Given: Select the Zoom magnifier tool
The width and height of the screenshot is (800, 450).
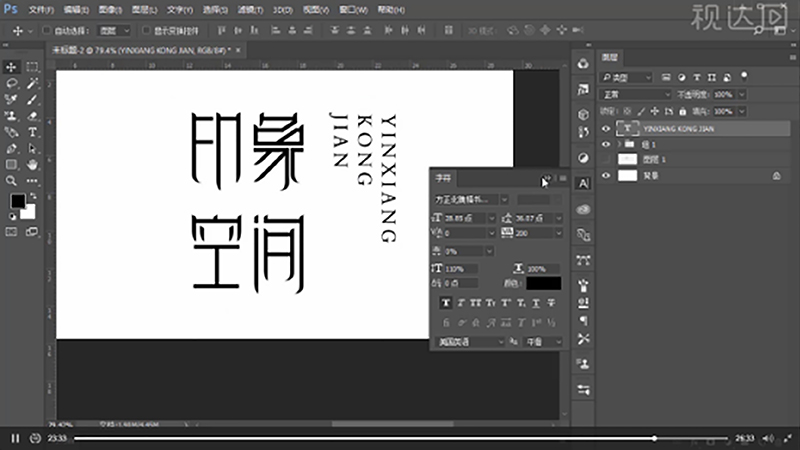Looking at the screenshot, I should click(11, 181).
